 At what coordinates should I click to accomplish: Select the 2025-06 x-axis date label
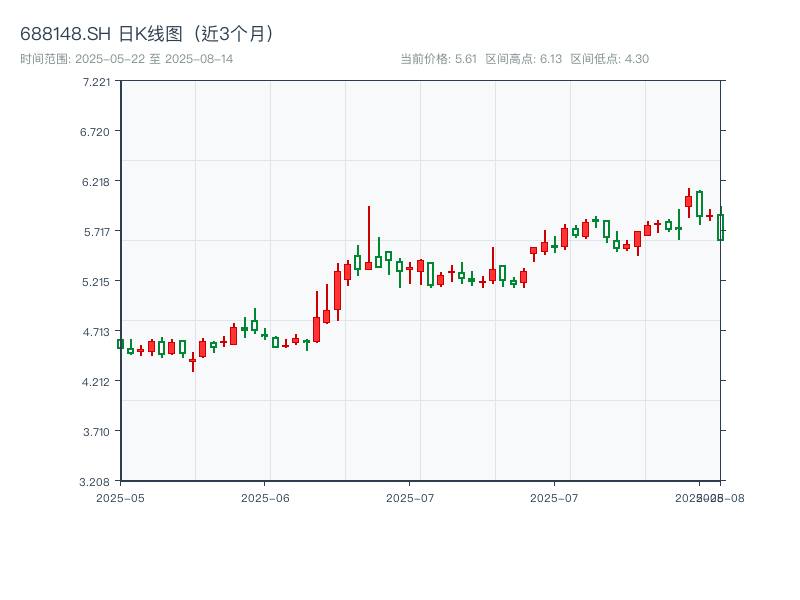[265, 497]
